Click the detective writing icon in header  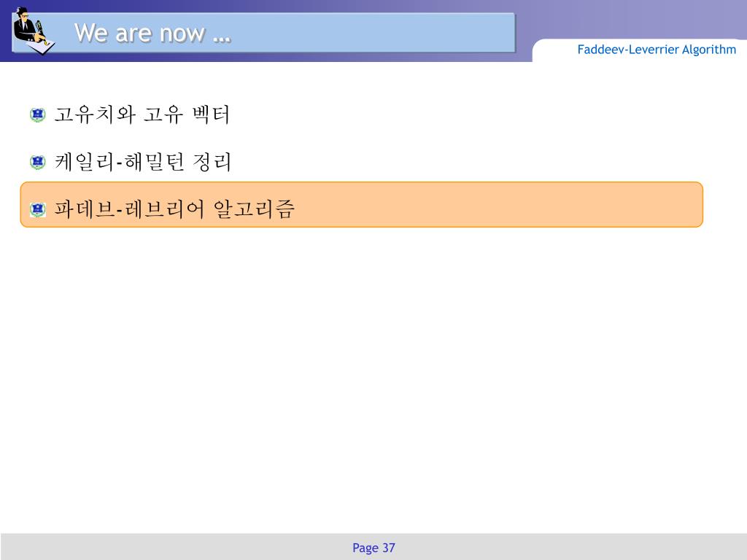34,31
